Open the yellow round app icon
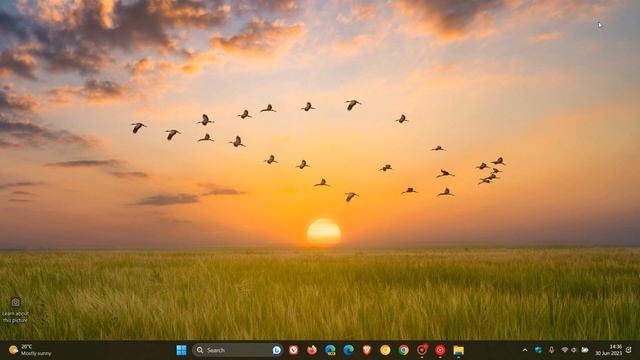Image resolution: width=640 pixels, height=360 pixels. (x=385, y=350)
